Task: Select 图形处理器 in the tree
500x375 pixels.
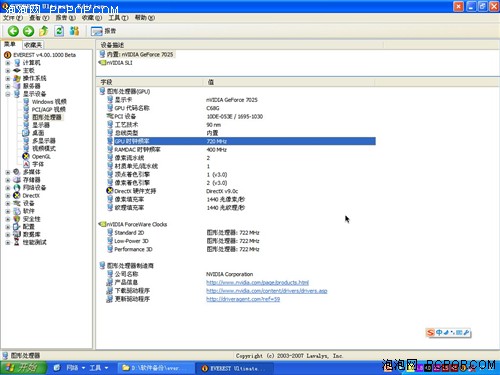Action: tap(47, 117)
